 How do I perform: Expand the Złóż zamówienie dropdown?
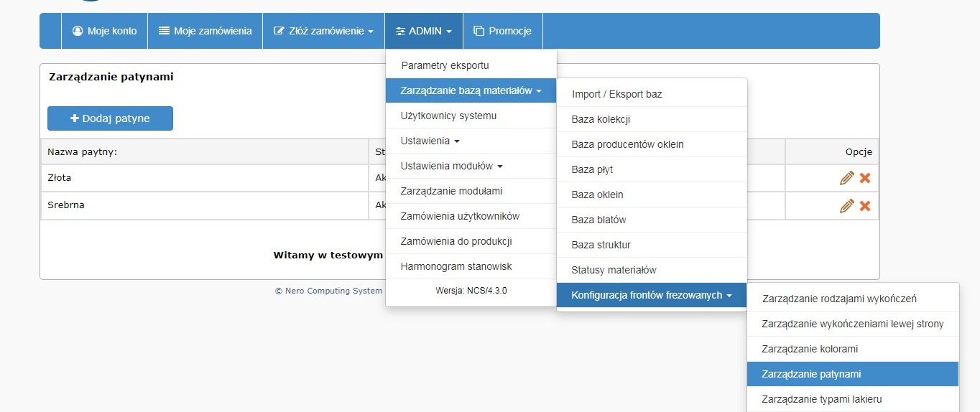[x=323, y=31]
